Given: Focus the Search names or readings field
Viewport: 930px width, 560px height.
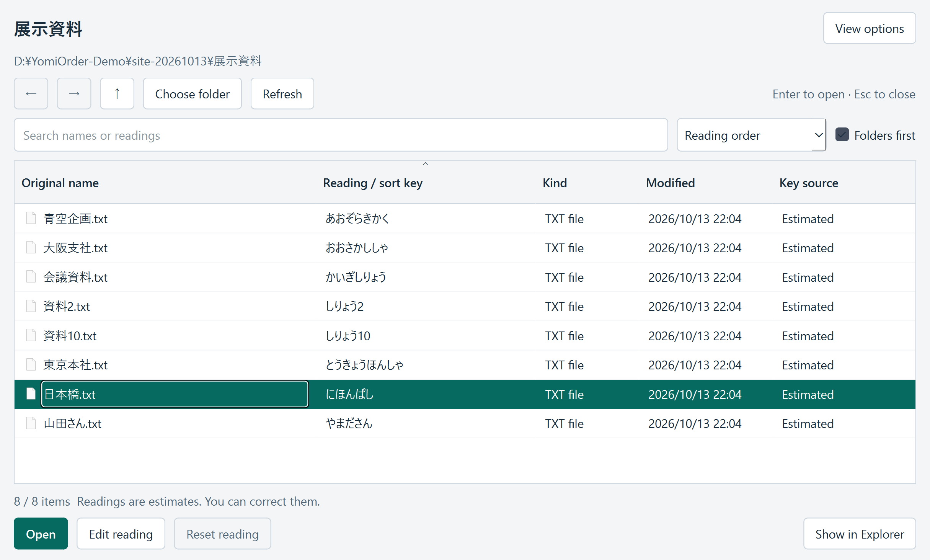Looking at the screenshot, I should point(341,135).
